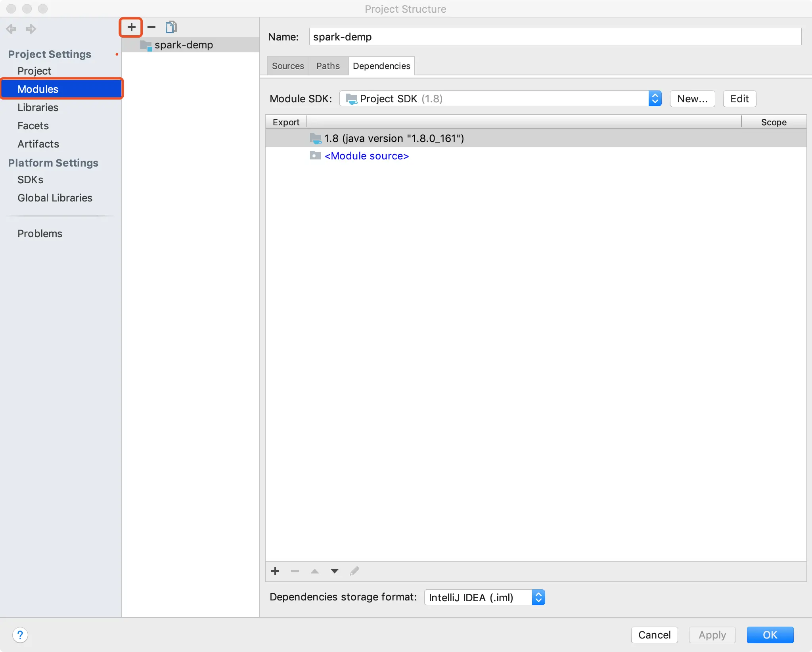Click the Cancel button
Image resolution: width=812 pixels, height=652 pixels.
[x=654, y=635]
